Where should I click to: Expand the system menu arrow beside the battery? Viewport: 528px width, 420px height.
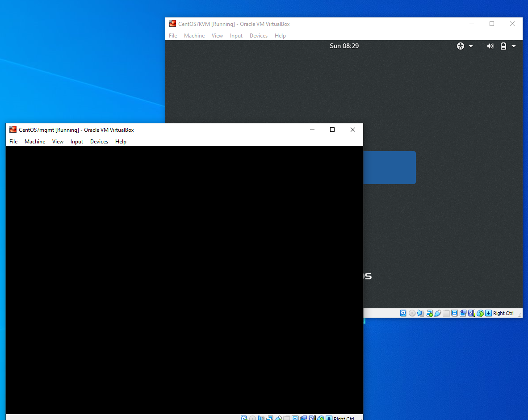pos(514,46)
